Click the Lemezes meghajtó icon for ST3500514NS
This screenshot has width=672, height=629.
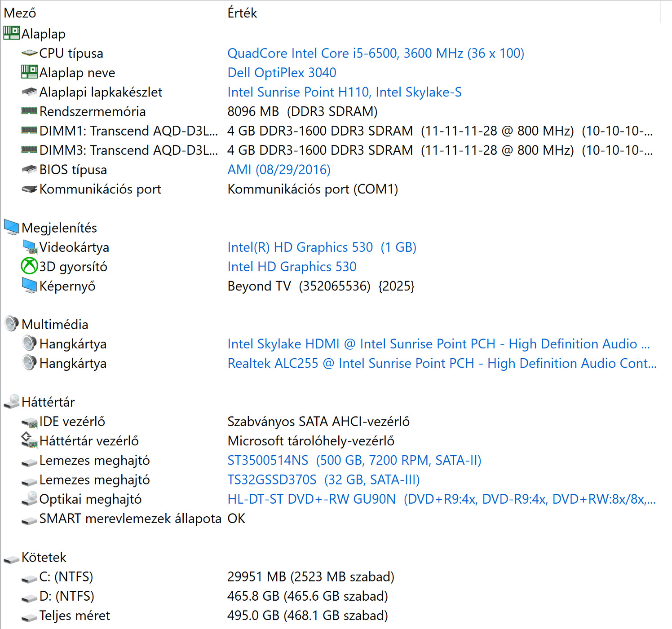[x=29, y=462]
